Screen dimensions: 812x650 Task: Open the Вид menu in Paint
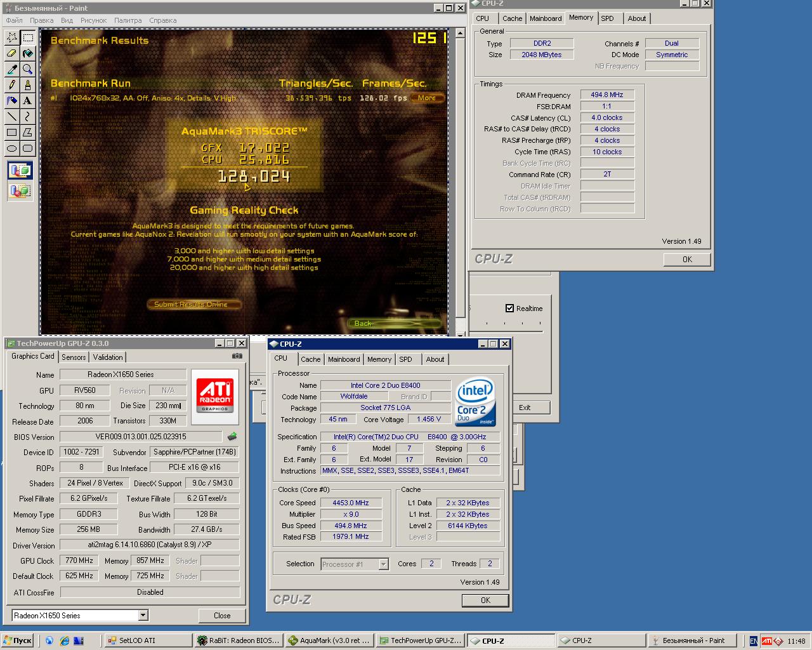click(67, 20)
